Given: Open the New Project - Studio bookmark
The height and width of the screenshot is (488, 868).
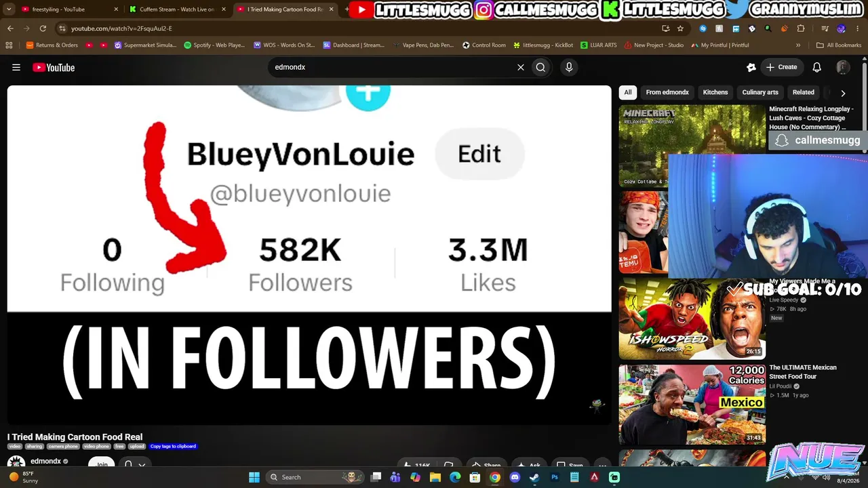Looking at the screenshot, I should point(654,45).
